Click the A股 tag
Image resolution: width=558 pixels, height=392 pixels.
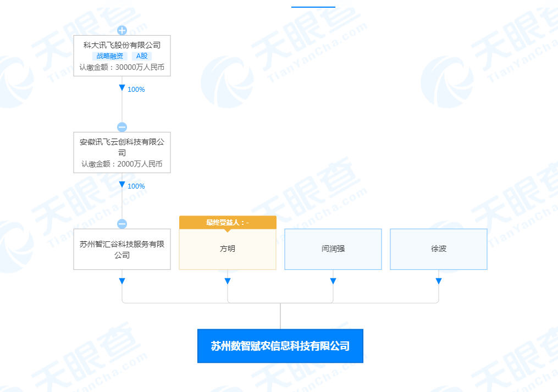click(x=142, y=56)
